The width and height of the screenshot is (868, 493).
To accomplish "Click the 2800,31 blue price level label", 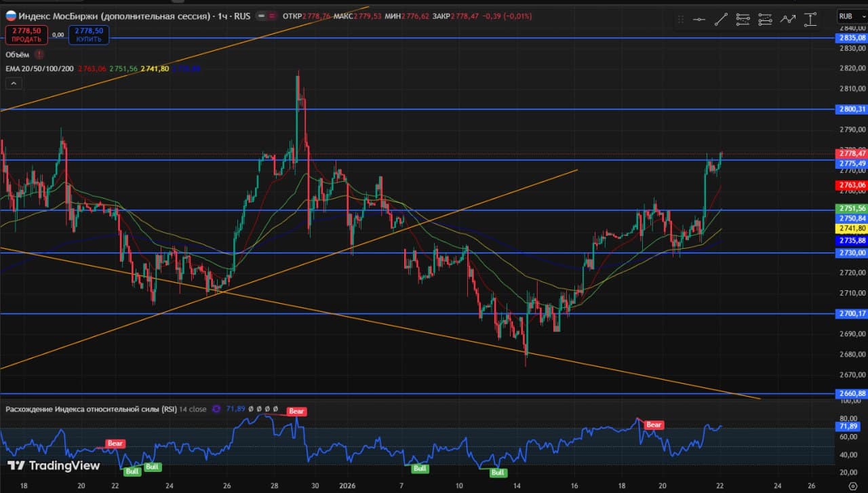I will pos(852,109).
